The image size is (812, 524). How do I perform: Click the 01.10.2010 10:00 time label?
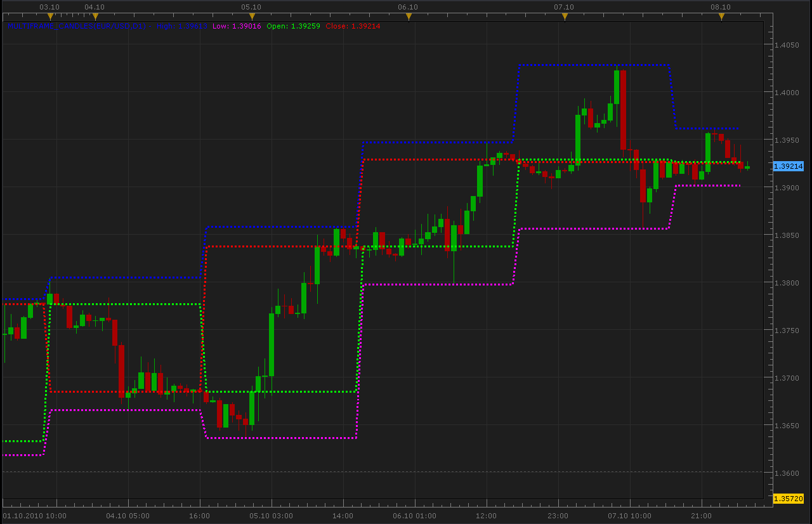coord(35,516)
